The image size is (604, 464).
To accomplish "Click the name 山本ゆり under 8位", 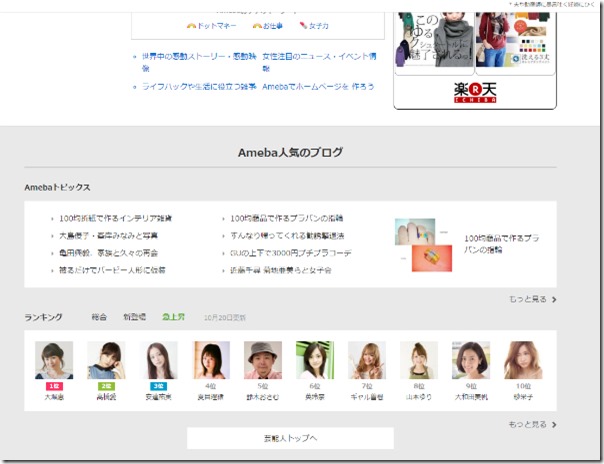I will pyautogui.click(x=419, y=397).
